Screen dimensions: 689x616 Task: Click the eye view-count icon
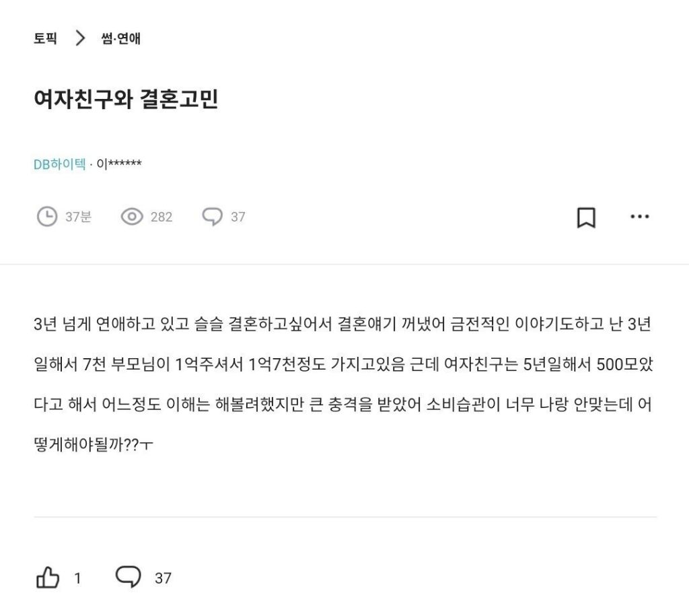132,217
